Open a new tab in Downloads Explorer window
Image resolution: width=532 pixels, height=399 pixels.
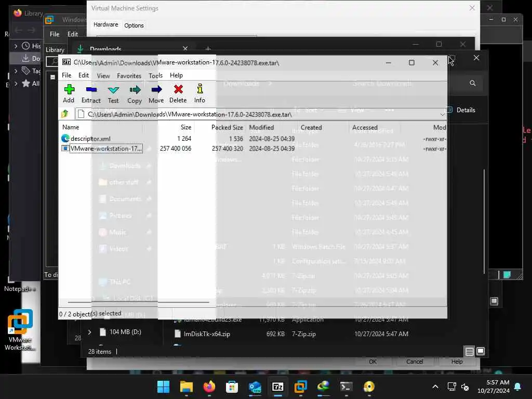pos(208,49)
